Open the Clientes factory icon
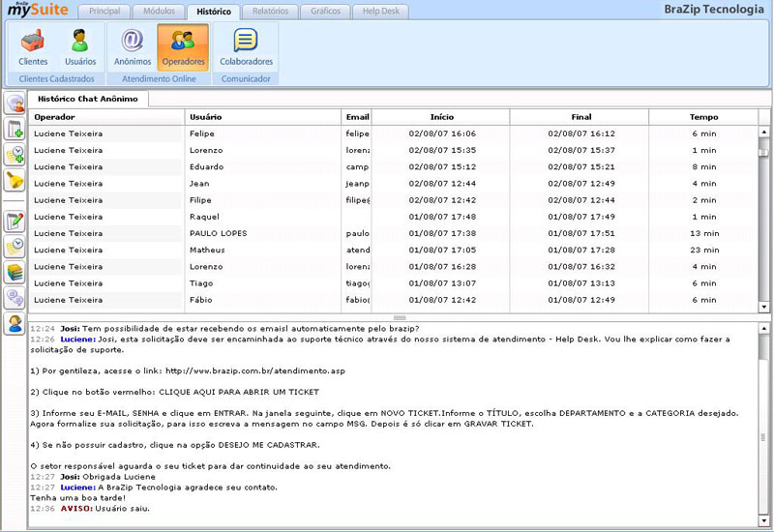This screenshot has width=774, height=532. (x=33, y=46)
